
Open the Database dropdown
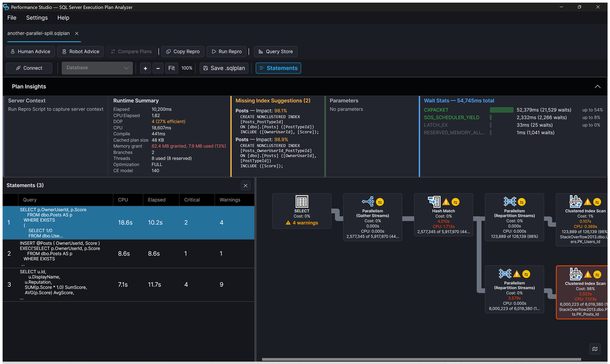[x=97, y=68]
